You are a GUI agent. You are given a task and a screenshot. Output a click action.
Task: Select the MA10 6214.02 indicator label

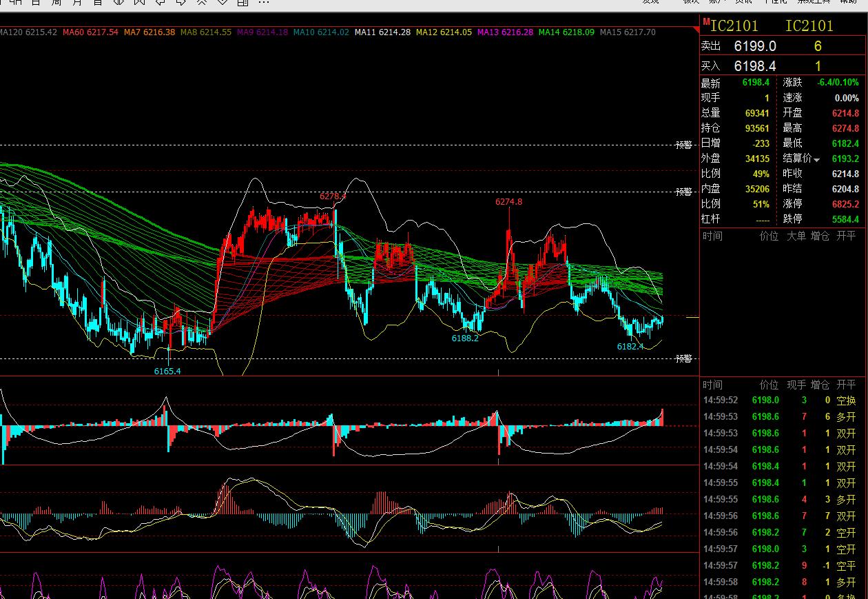coord(322,32)
